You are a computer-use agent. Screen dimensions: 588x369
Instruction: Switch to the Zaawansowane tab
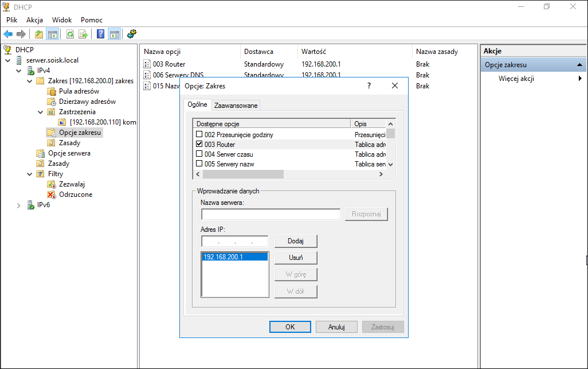pyautogui.click(x=236, y=106)
